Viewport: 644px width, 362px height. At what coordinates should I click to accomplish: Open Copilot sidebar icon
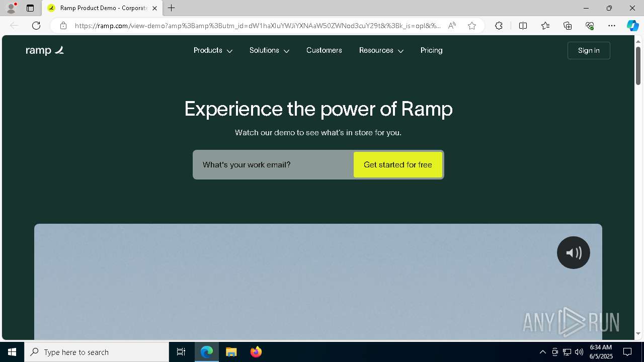point(632,26)
